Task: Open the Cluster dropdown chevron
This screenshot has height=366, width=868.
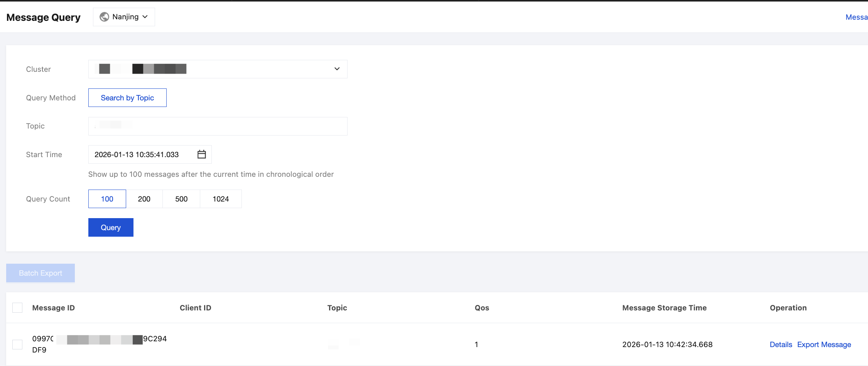Action: (x=337, y=69)
